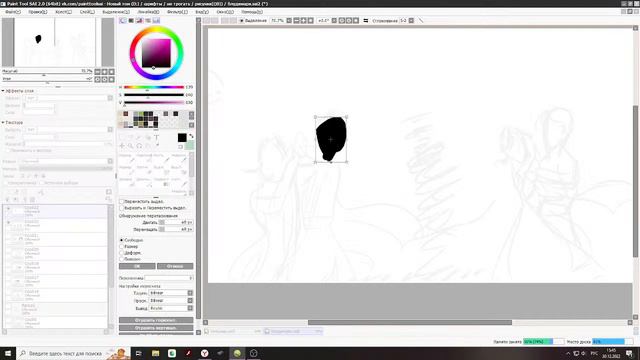The image size is (640, 360).
Task: Toggle the Двигать drag detection checkbox
Action: pyautogui.click(x=162, y=222)
